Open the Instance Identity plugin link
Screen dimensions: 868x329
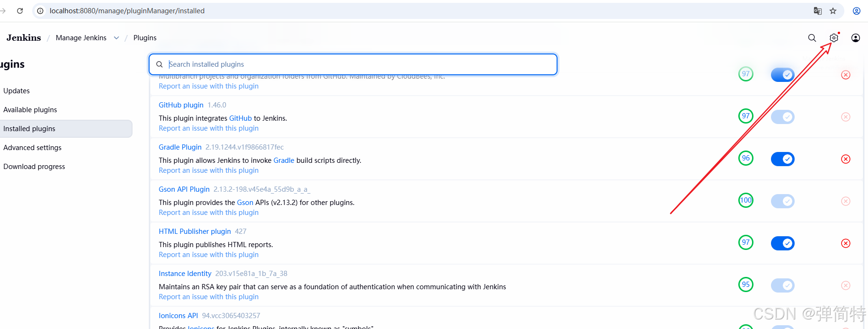point(185,274)
